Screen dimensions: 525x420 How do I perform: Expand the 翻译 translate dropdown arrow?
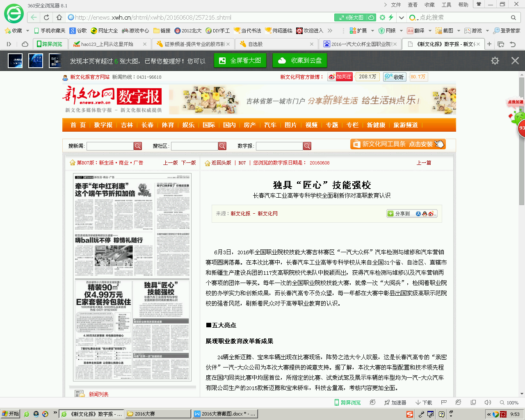tap(430, 31)
